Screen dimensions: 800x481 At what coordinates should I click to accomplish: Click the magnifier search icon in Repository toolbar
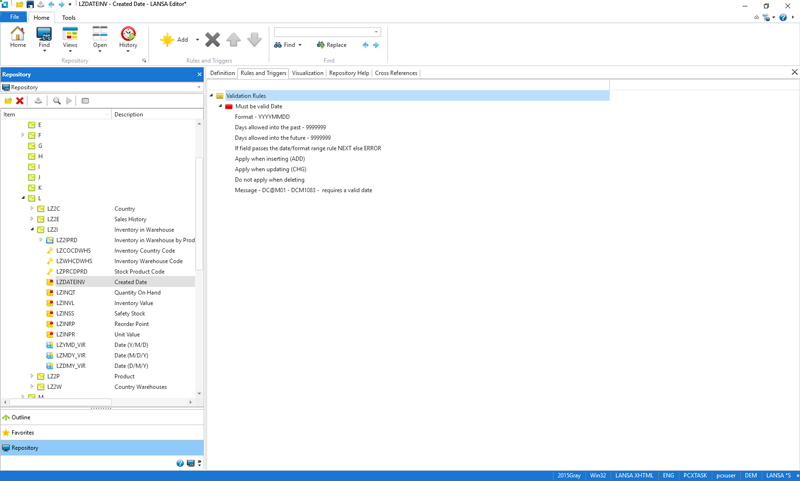pos(57,101)
